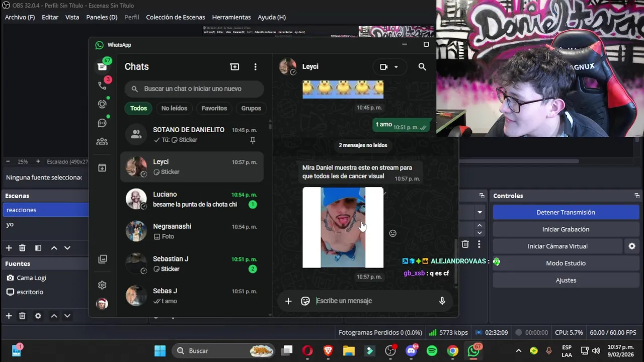Open the WhatsApp archived chats icon
Viewport: 644px width, 362px height.
[102, 168]
